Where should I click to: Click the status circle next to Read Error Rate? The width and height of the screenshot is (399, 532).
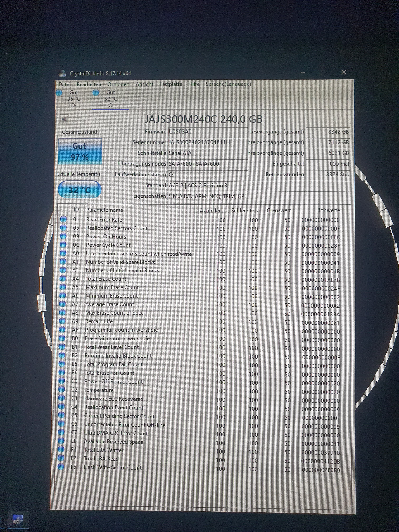[63, 219]
